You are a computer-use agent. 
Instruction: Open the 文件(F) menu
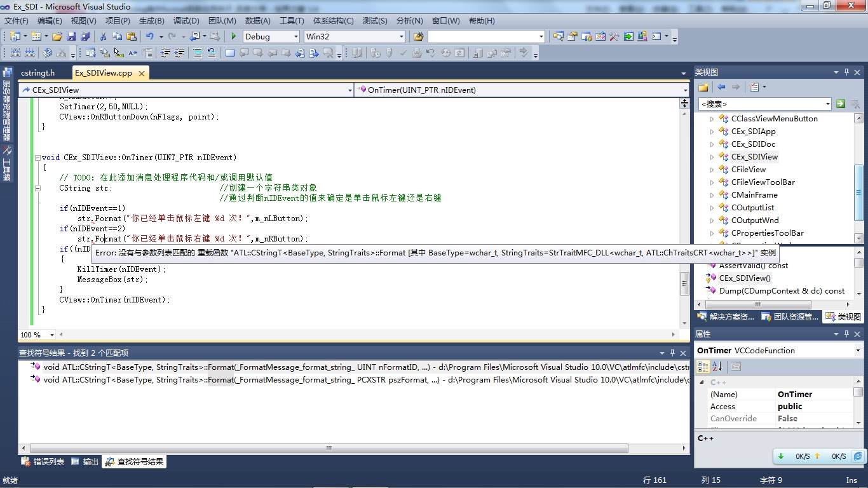tap(17, 21)
